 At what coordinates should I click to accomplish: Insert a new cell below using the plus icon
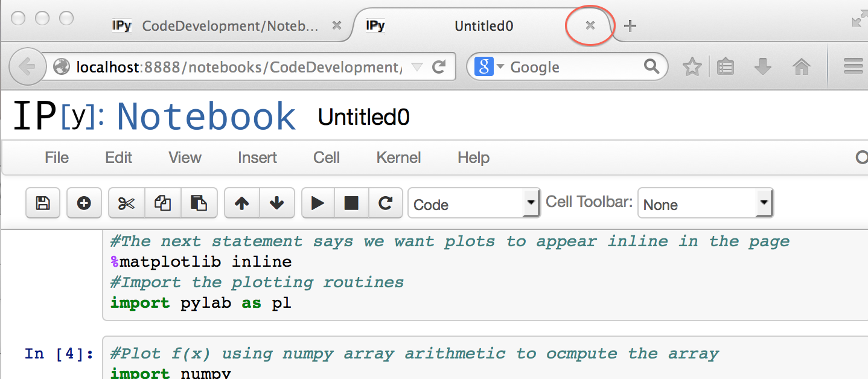pyautogui.click(x=84, y=204)
